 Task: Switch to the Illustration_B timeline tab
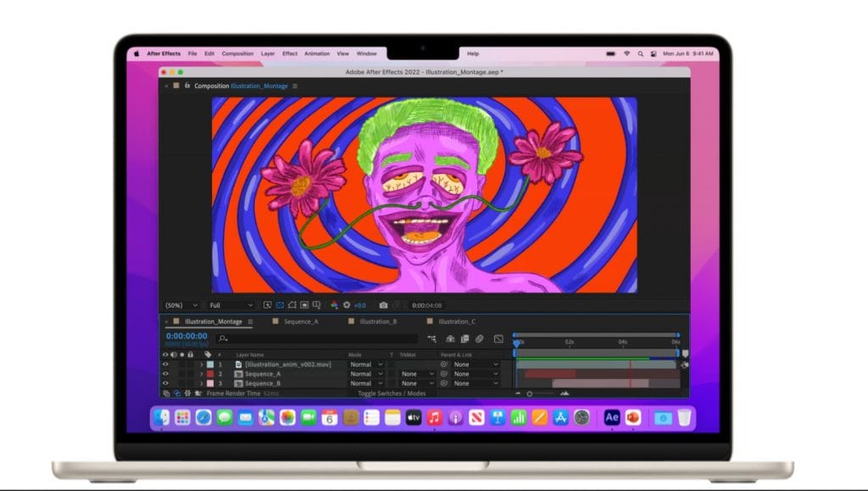tap(378, 322)
